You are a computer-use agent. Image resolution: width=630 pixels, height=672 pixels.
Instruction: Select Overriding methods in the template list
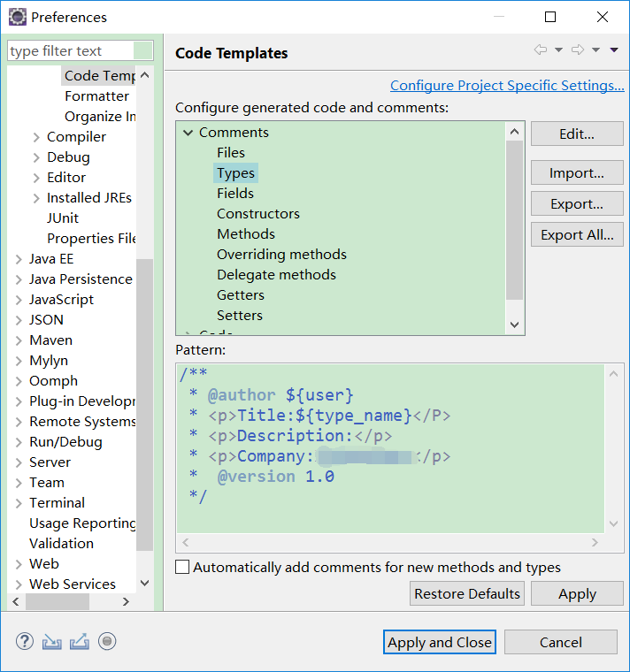[281, 255]
